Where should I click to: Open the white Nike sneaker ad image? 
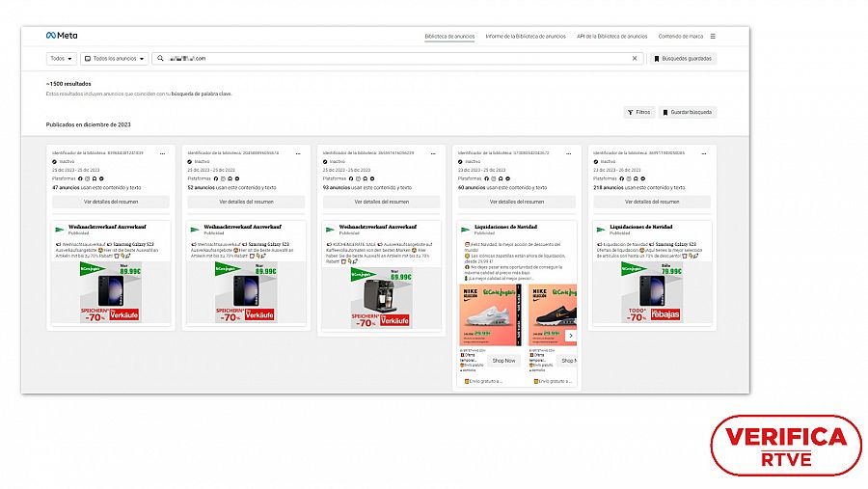point(491,315)
